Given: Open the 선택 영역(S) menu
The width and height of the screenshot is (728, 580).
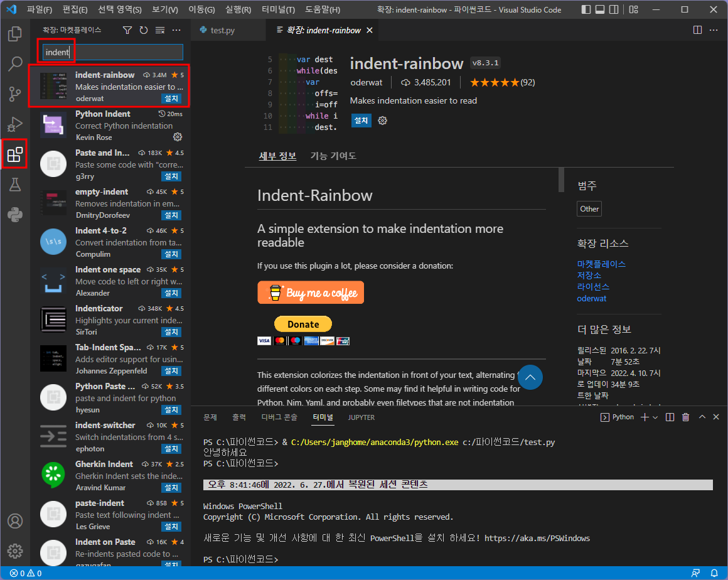Looking at the screenshot, I should [x=120, y=9].
